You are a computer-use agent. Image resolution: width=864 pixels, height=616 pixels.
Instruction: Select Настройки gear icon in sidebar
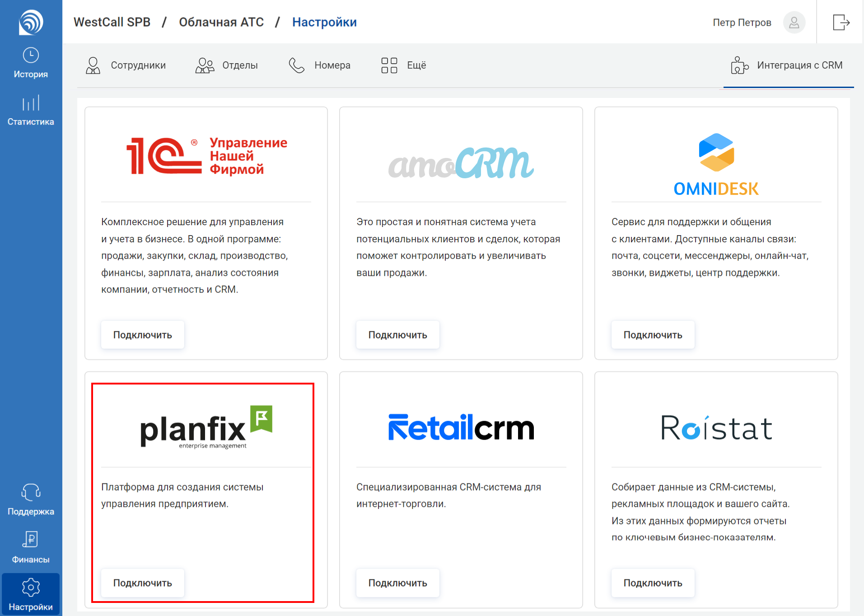(31, 587)
